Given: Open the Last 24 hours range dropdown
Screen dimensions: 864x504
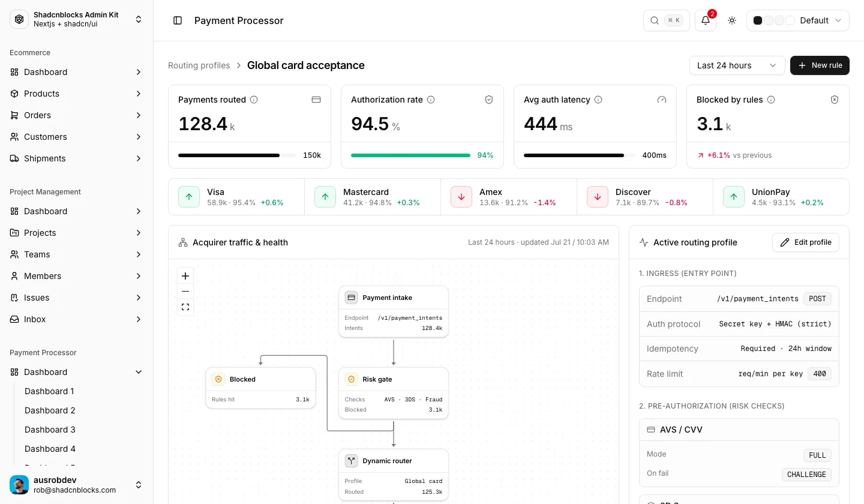Looking at the screenshot, I should pos(737,65).
